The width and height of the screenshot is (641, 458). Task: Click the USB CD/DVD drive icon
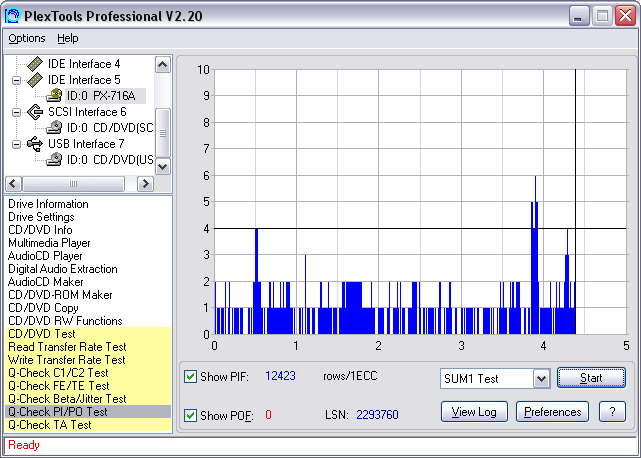point(54,159)
